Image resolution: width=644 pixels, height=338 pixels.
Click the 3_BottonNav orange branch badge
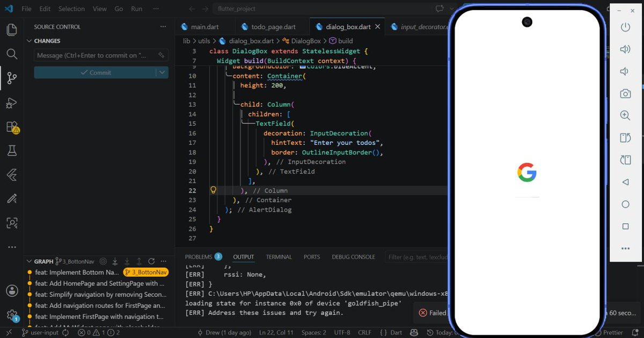(x=145, y=273)
